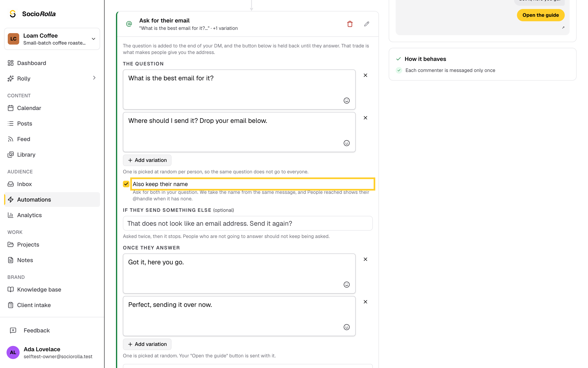Viewport: 588px width, 368px height.
Task: Select Automations in the sidebar
Action: (52, 200)
